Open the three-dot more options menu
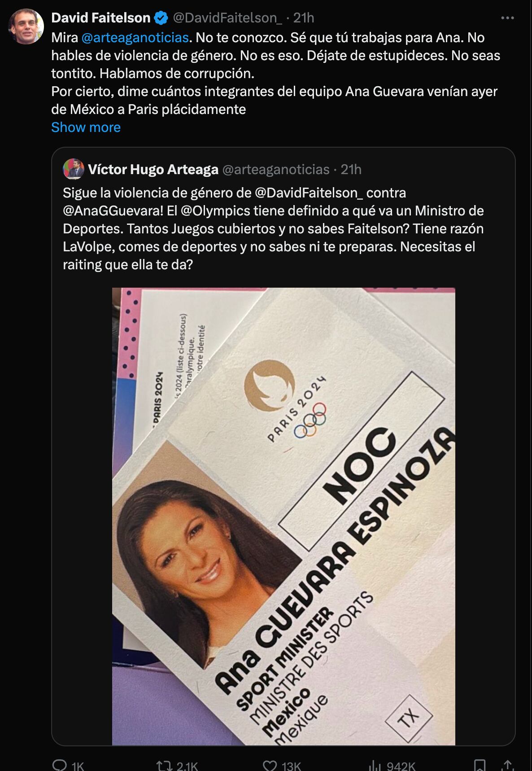532x771 pixels. point(507,18)
